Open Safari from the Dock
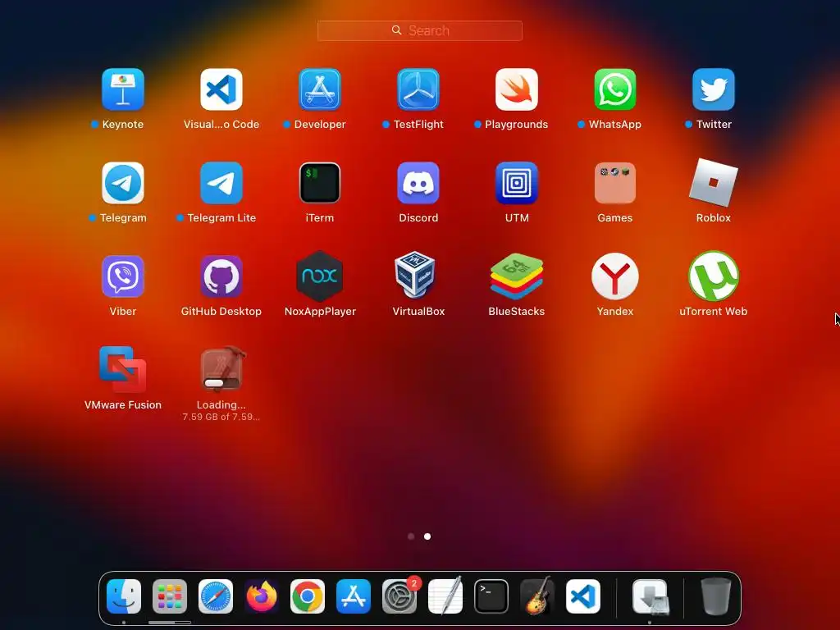This screenshot has width=840, height=630. point(216,596)
